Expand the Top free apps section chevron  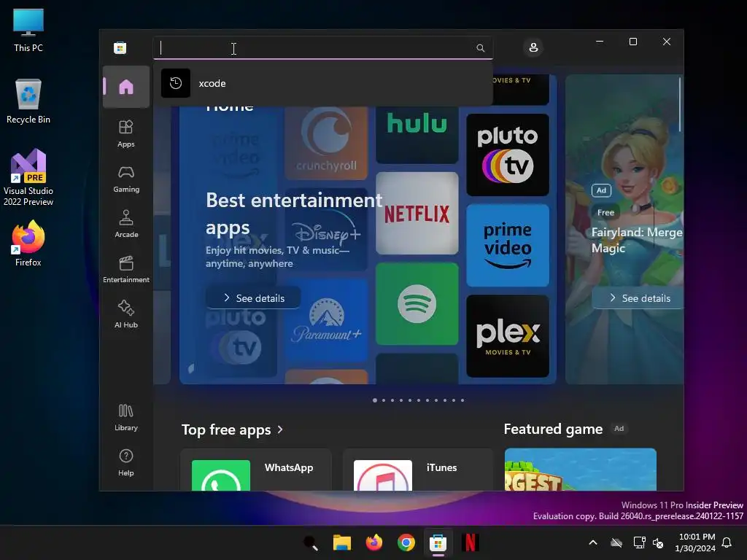(x=280, y=429)
